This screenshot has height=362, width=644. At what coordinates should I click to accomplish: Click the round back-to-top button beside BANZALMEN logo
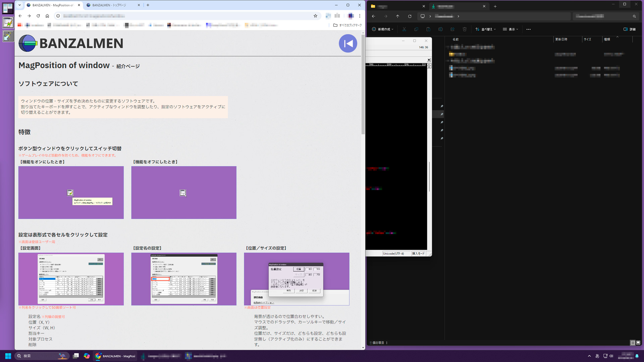click(348, 43)
